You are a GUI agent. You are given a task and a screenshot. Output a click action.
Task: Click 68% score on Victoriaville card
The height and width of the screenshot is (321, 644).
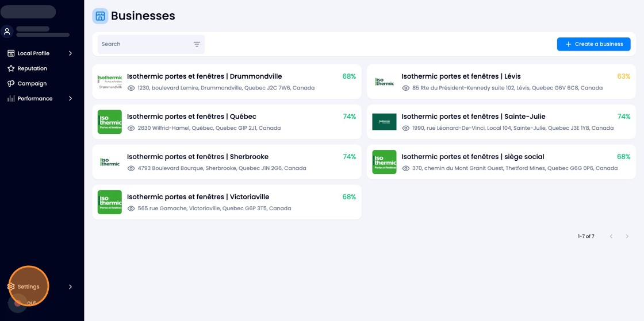(349, 197)
